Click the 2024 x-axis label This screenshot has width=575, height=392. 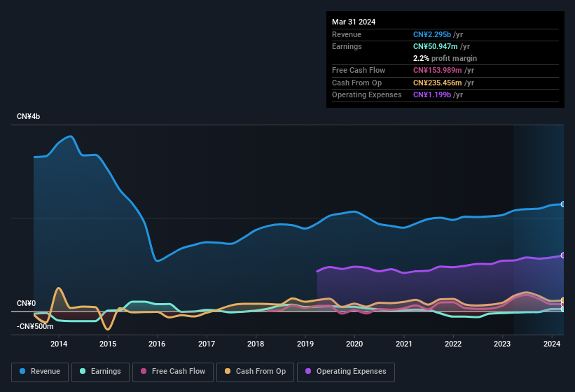(x=551, y=344)
